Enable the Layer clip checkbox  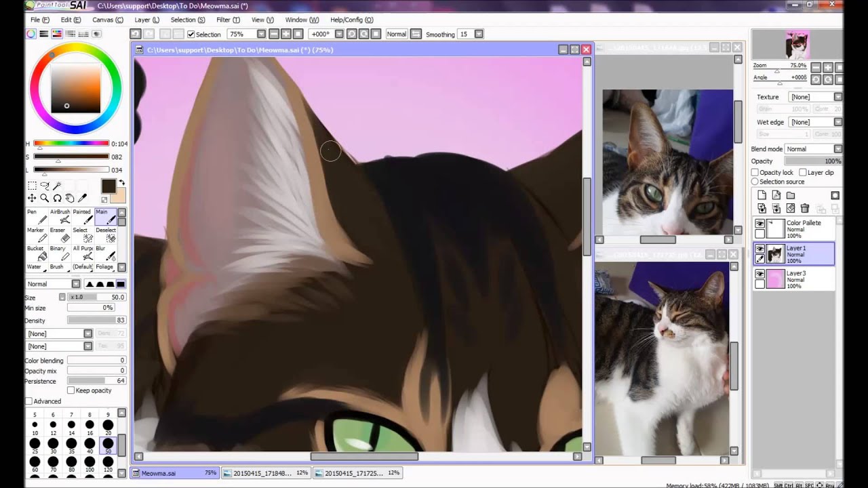coord(803,172)
